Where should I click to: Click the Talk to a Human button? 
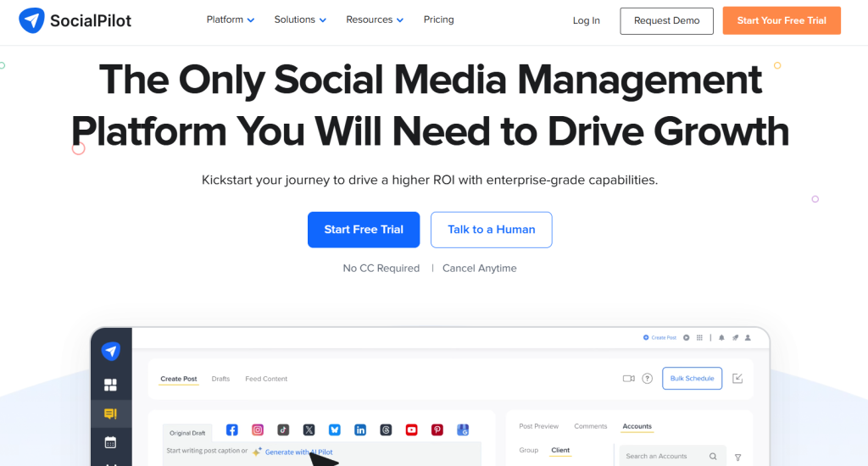[x=492, y=230]
